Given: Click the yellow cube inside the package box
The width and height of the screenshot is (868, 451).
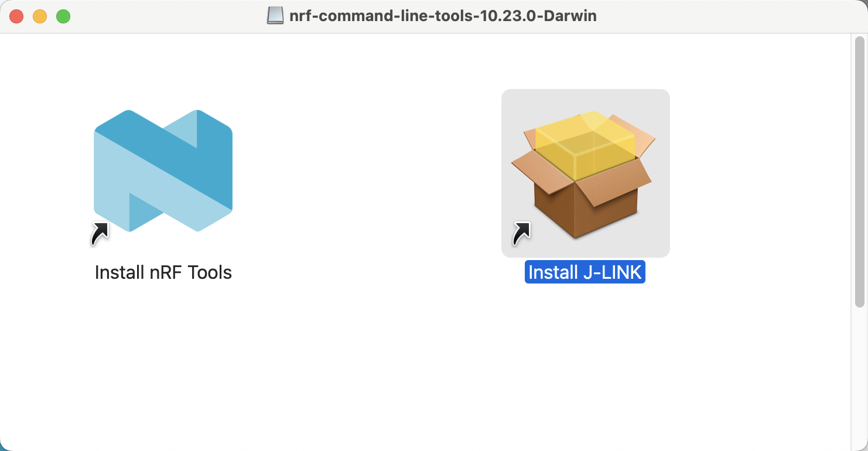Looking at the screenshot, I should (x=585, y=145).
